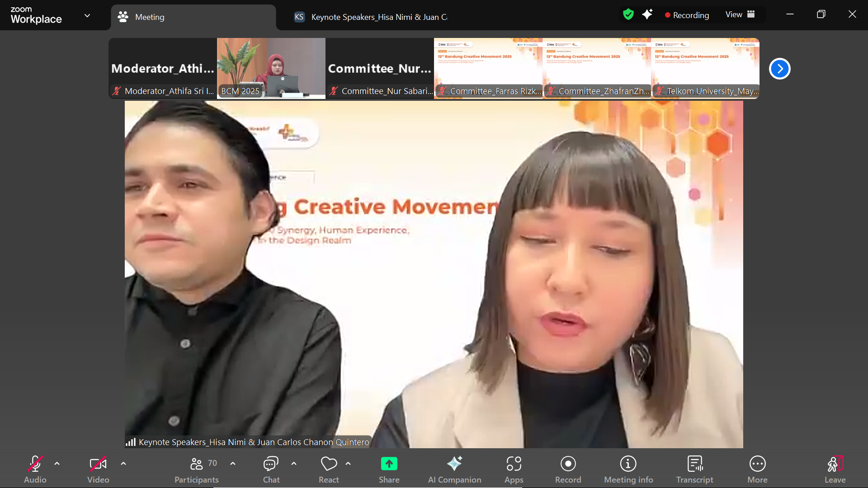
Task: Click the next gallery page arrow
Action: pyautogui.click(x=779, y=68)
